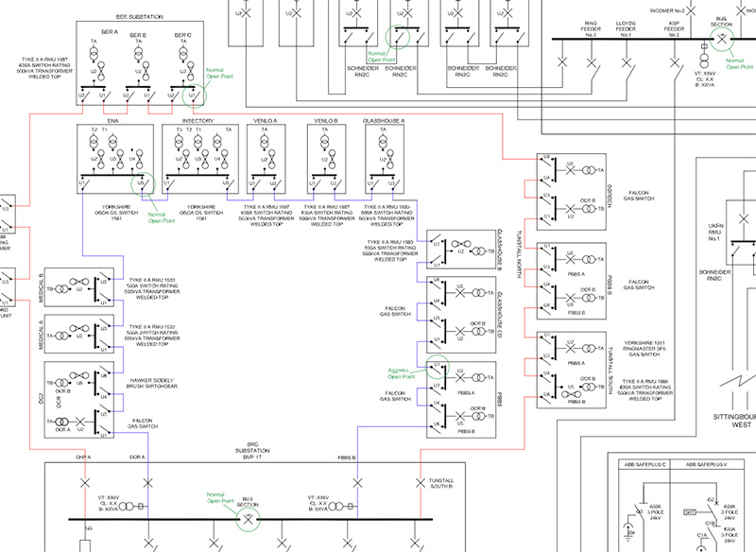Select the CHP A circuit breaker symbol
The height and width of the screenshot is (552, 756).
click(85, 483)
